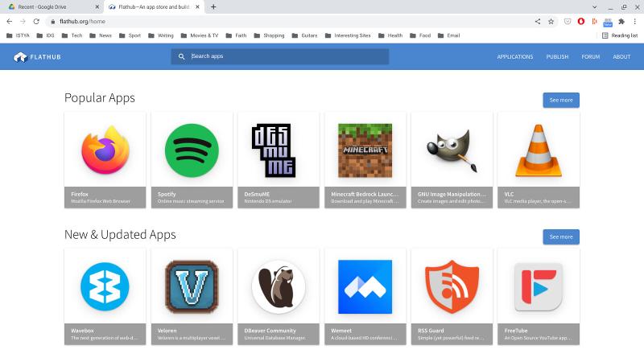The height and width of the screenshot is (362, 644).
Task: Open the ISTYA bookmarks folder
Action: point(18,35)
